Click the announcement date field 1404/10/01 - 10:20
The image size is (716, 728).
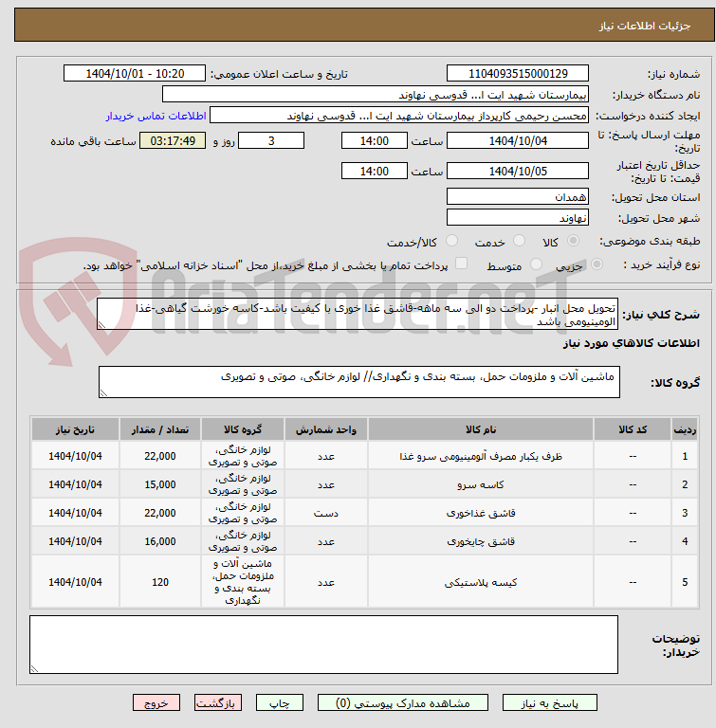pos(135,73)
